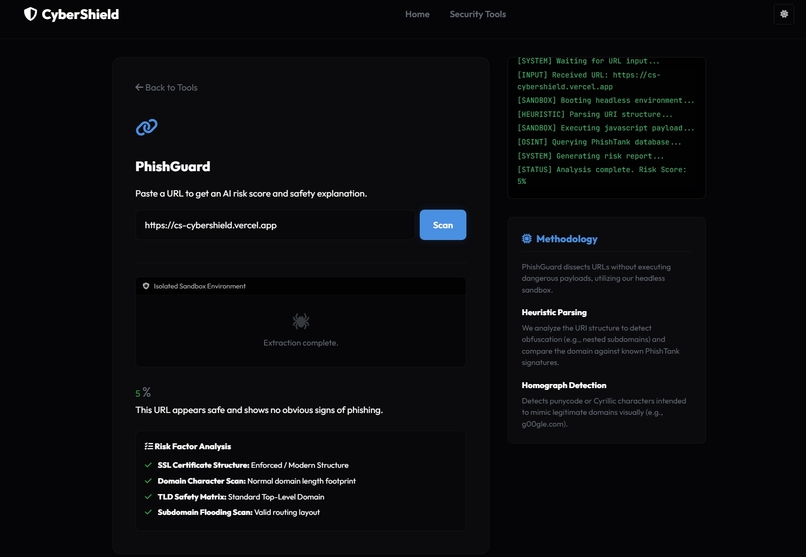Click the CyberShield brand name
Image resolution: width=806 pixels, height=557 pixels.
(80, 14)
